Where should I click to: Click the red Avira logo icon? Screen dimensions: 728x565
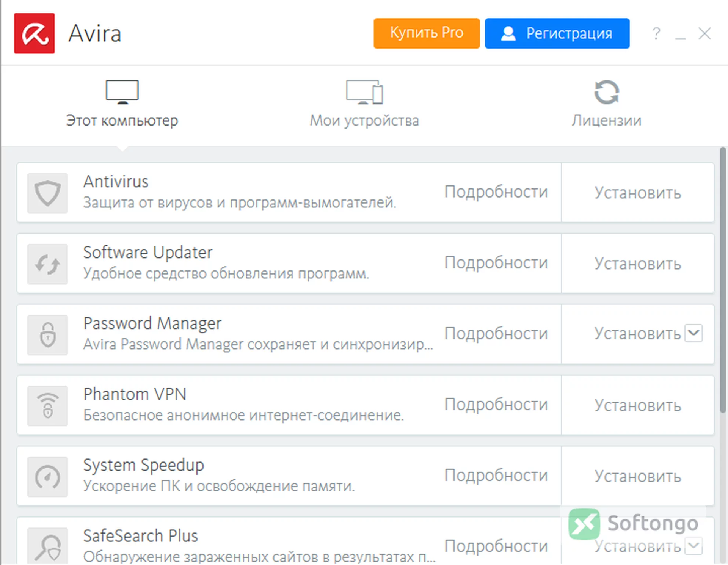point(35,33)
